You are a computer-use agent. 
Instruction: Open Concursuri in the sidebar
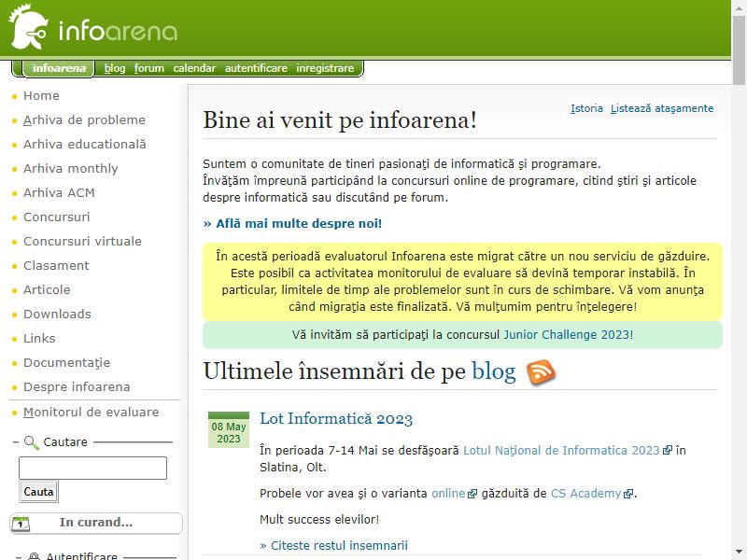click(56, 217)
